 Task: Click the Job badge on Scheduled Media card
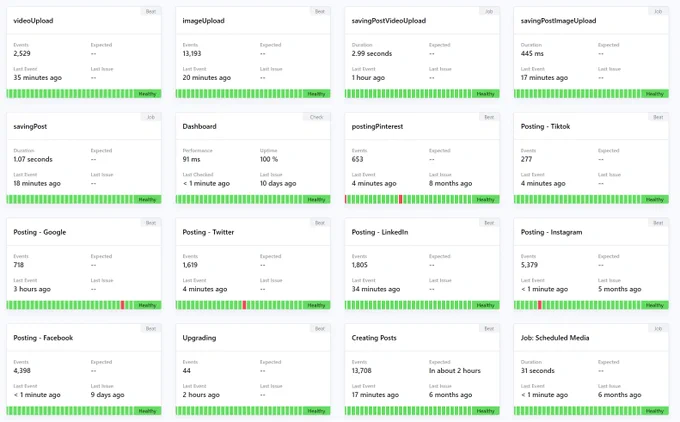[x=658, y=329]
